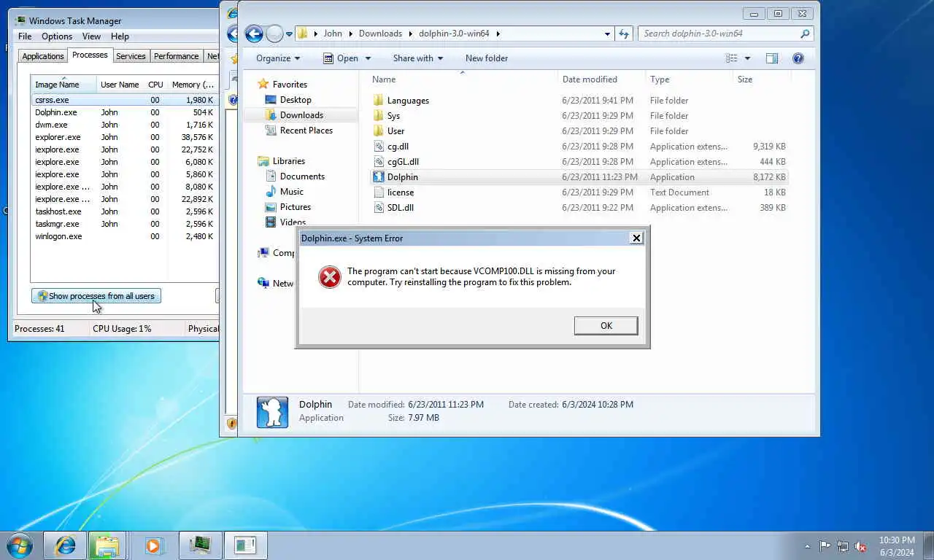The height and width of the screenshot is (560, 934).
Task: Click Show processes from all users
Action: point(96,296)
